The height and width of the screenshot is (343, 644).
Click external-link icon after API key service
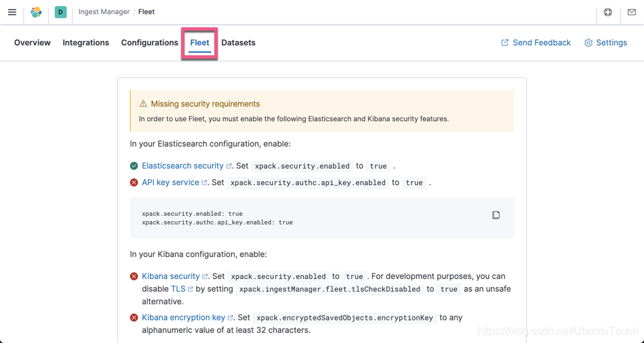(x=204, y=182)
